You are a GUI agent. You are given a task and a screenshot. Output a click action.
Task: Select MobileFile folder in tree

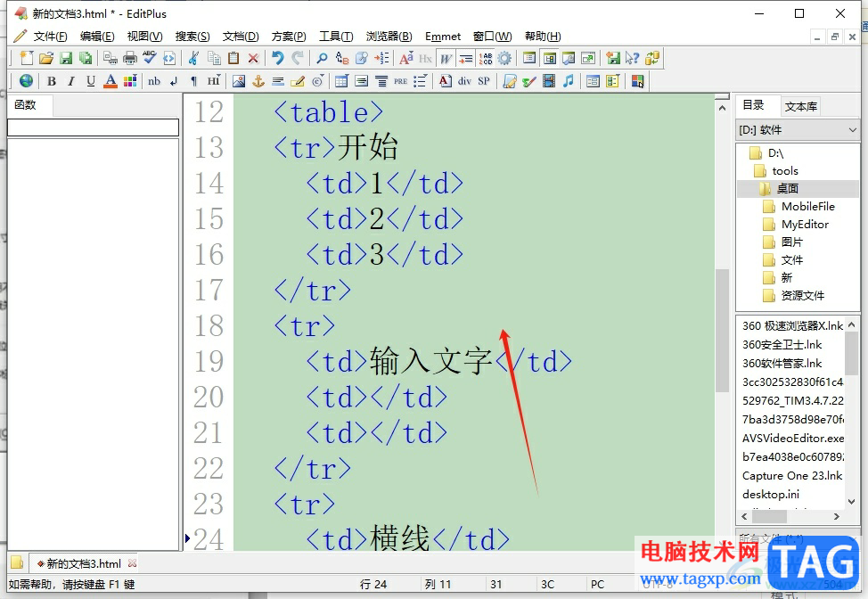pos(807,207)
